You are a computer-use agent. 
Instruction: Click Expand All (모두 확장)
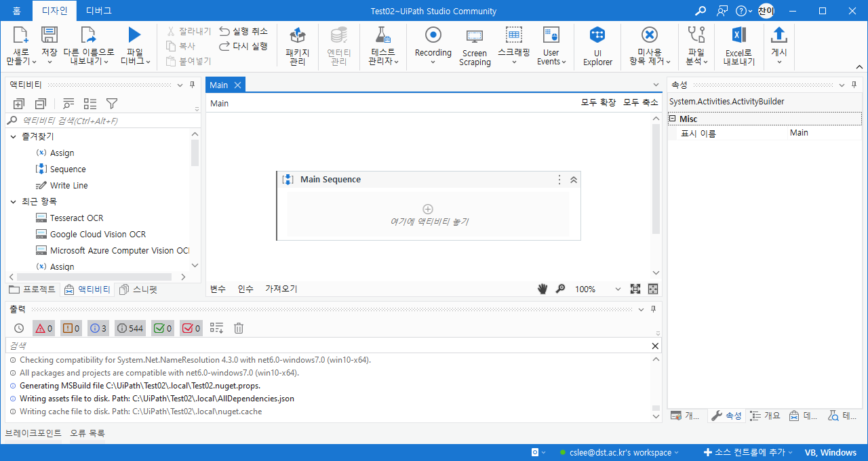(599, 103)
